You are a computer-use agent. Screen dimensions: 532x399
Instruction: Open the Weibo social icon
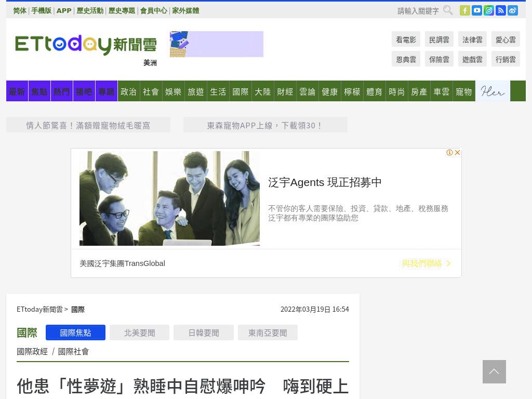click(x=513, y=10)
